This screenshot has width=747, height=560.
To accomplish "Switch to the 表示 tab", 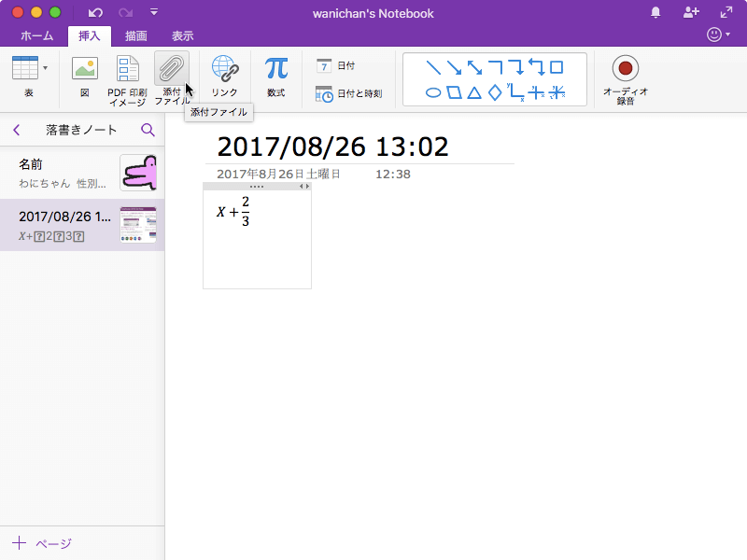I will (x=183, y=36).
